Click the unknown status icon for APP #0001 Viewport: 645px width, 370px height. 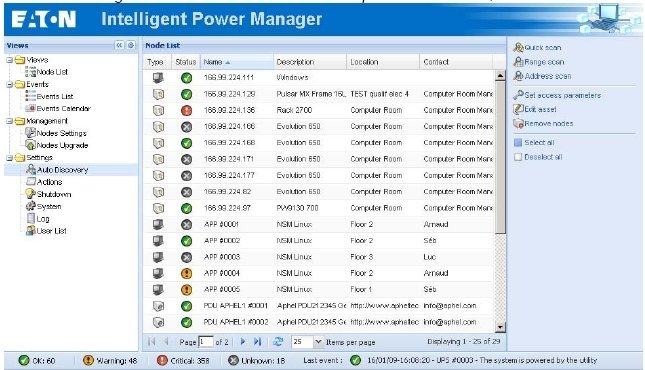click(186, 224)
